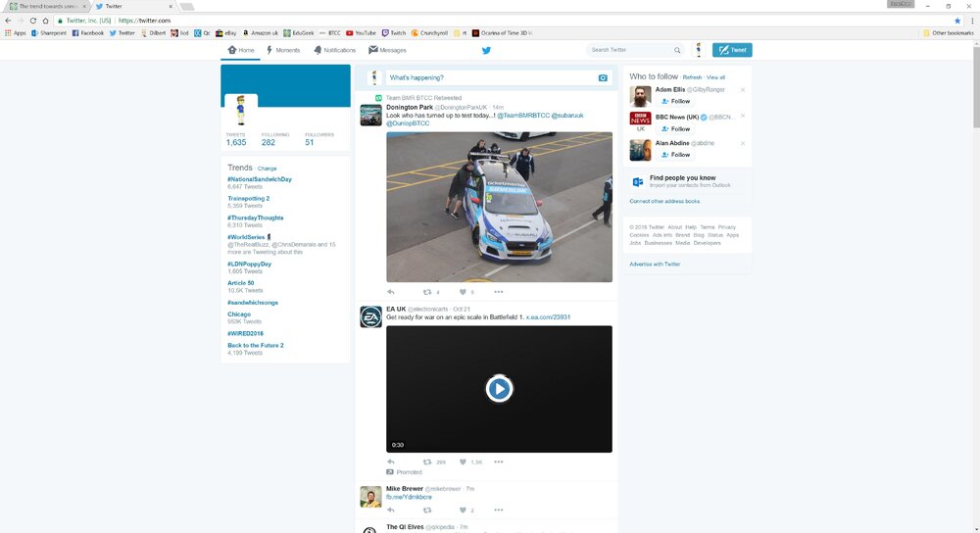Refresh the Who to follow list
The image size is (980, 533).
tap(692, 77)
